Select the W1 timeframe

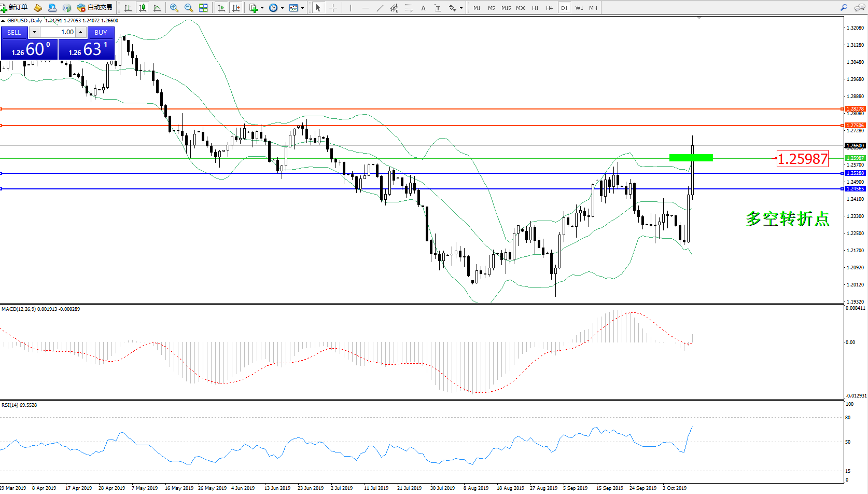tap(579, 8)
